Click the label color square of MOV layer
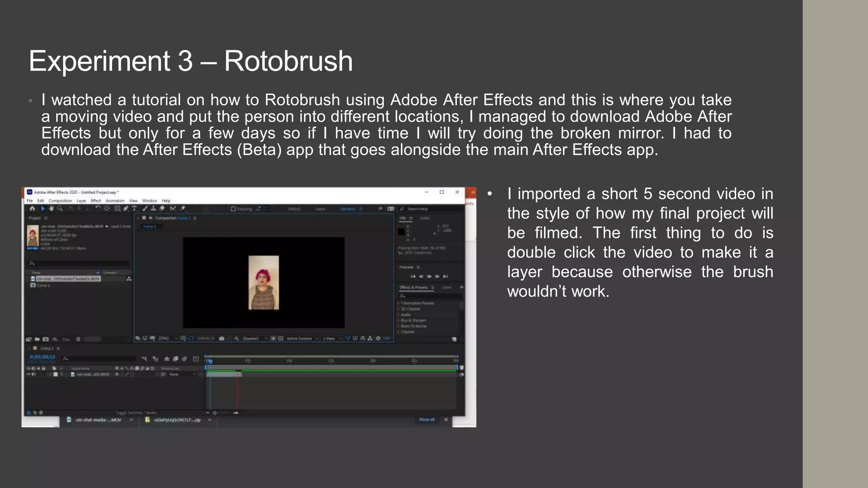 [x=56, y=374]
